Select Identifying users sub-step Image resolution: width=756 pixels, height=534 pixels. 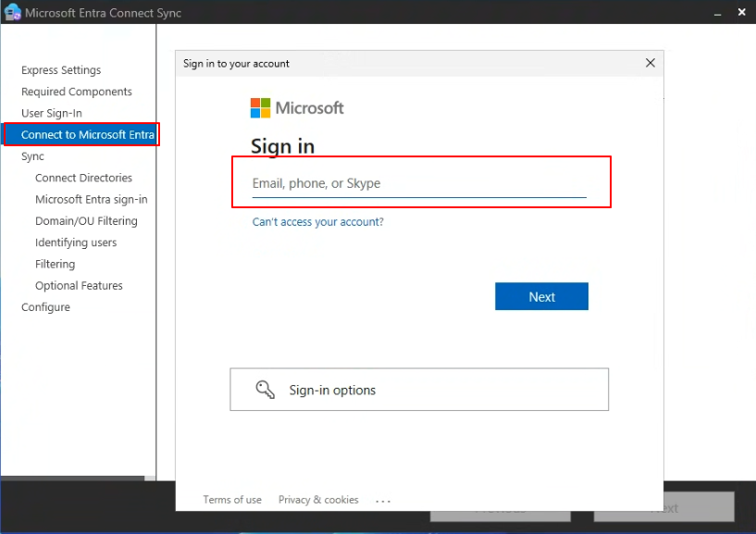[76, 242]
